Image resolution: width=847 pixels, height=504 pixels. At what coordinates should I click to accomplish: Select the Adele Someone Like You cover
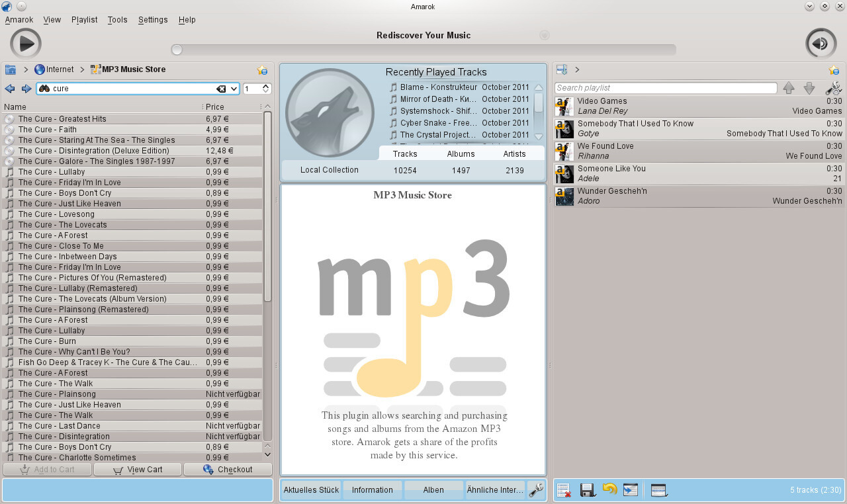pos(564,174)
